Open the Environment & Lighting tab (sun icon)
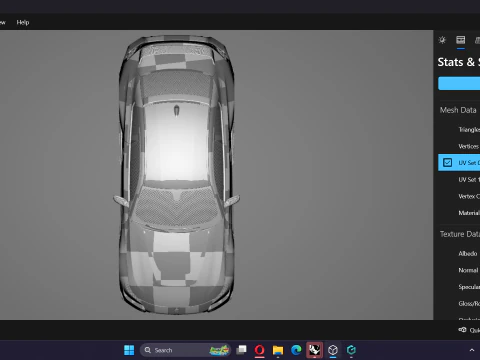The width and height of the screenshot is (480, 360). tap(442, 40)
